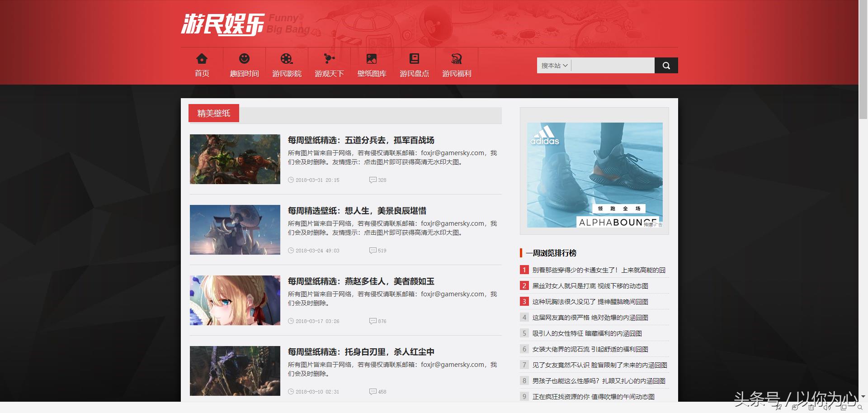This screenshot has width=868, height=413.
Task: Open article 想人生，美景良辰堪惜
Action: tap(357, 211)
